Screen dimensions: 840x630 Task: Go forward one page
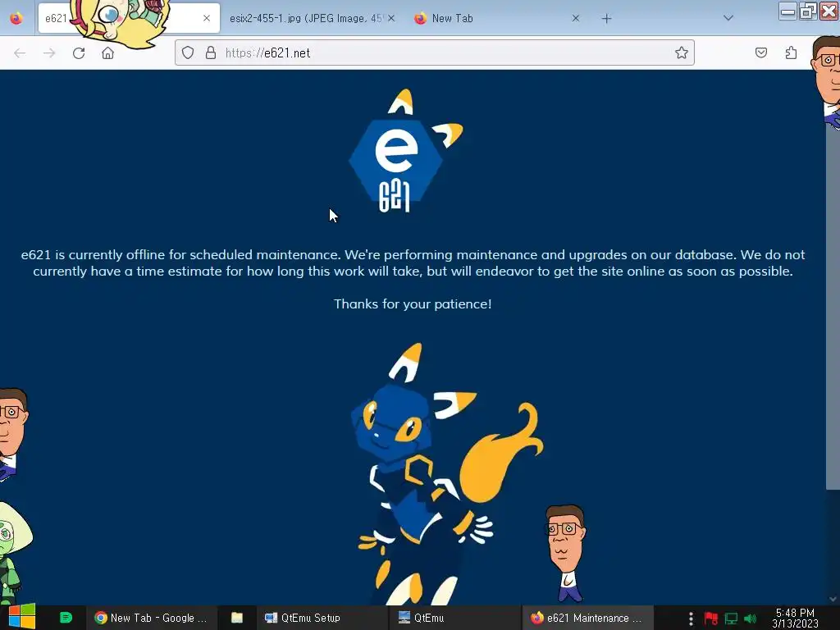click(49, 53)
